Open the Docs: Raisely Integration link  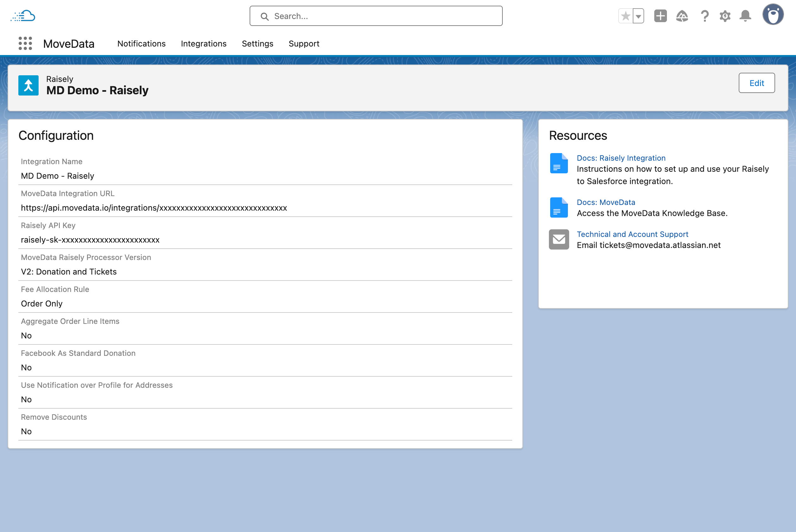(x=621, y=158)
